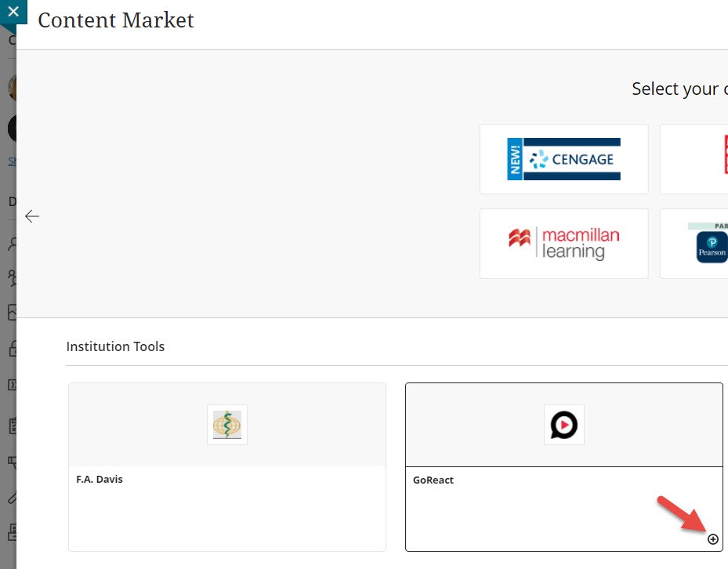Click the wrench icon in left sidebar
Screen dimensions: 728x569
pyautogui.click(x=12, y=496)
